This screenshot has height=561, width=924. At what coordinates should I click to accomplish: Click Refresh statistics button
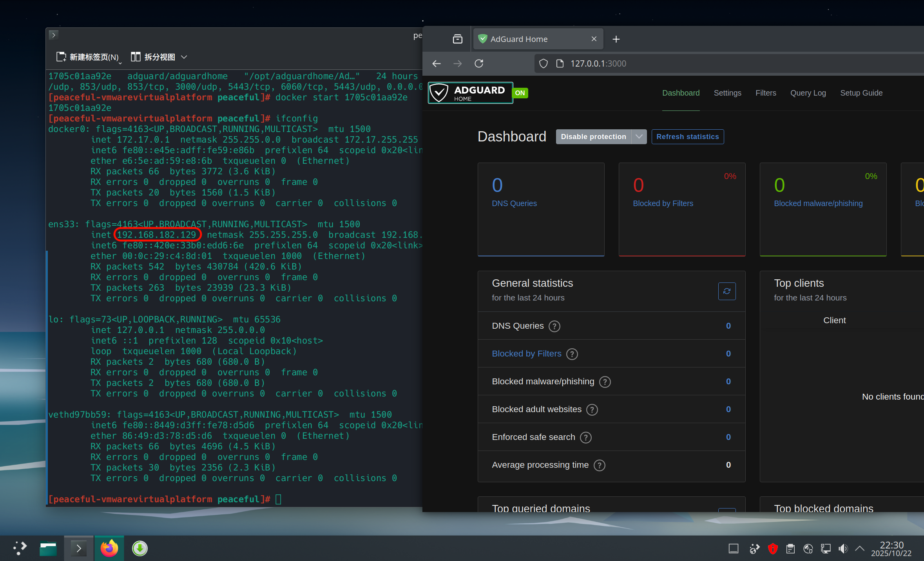coord(687,137)
